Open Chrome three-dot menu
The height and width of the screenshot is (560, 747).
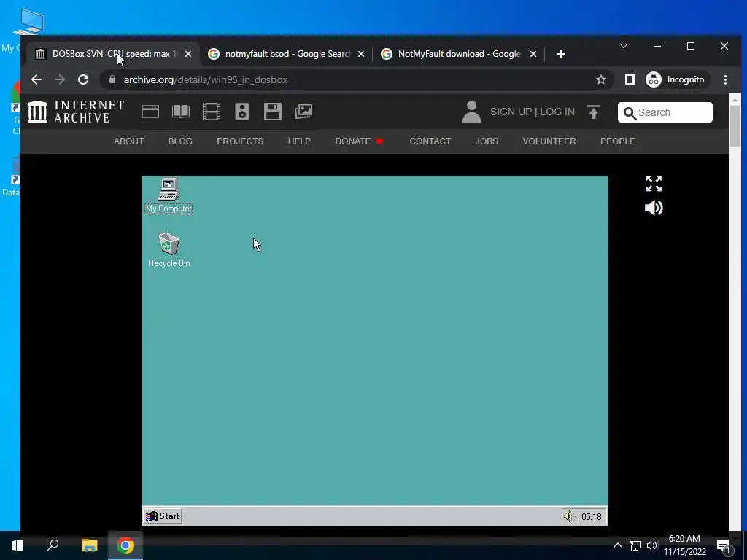pos(725,79)
